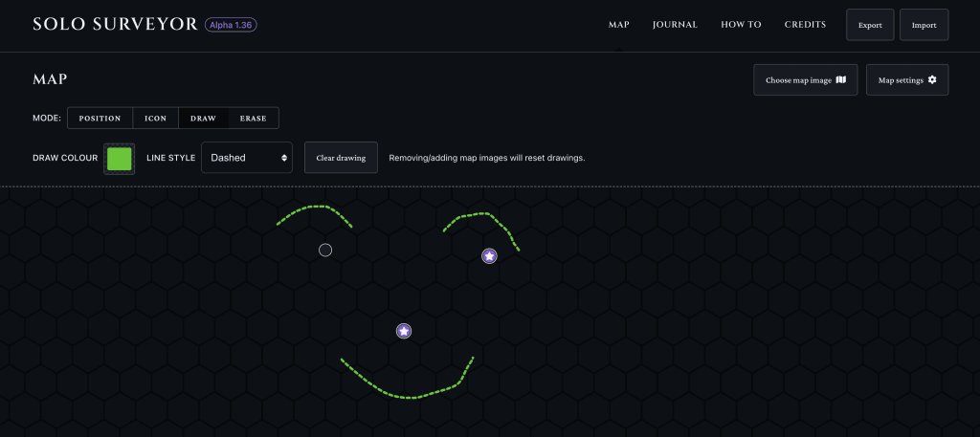This screenshot has width=980, height=437.
Task: Click the Solo Surveyor logo title
Action: pos(114,24)
